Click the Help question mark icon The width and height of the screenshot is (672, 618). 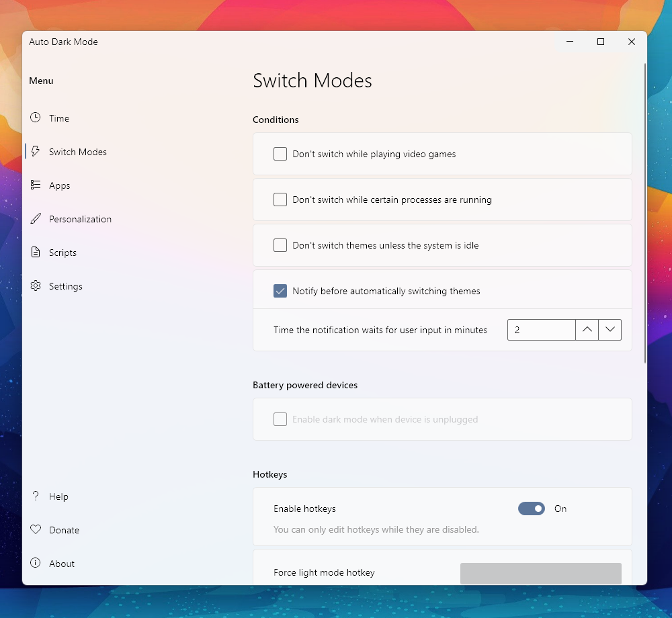(x=36, y=496)
